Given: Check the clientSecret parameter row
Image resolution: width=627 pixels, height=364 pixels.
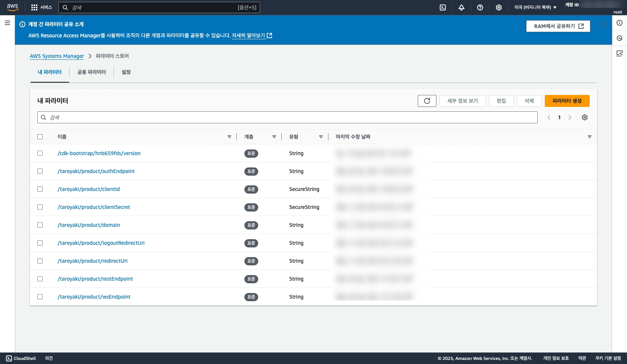Looking at the screenshot, I should [x=40, y=207].
